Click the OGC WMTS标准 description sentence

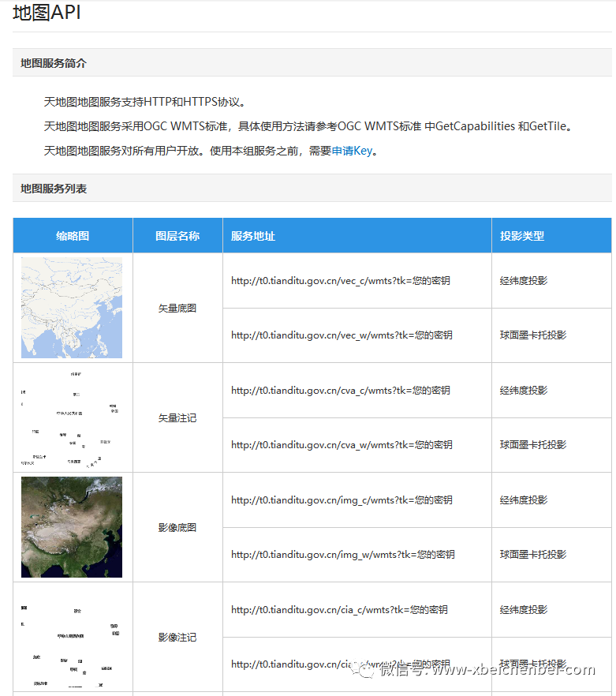pos(308,126)
